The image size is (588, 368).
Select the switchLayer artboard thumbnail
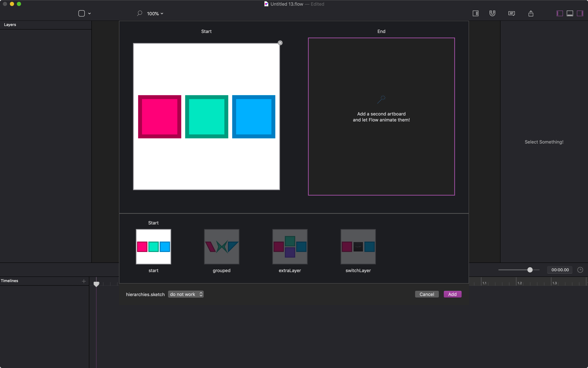point(358,247)
